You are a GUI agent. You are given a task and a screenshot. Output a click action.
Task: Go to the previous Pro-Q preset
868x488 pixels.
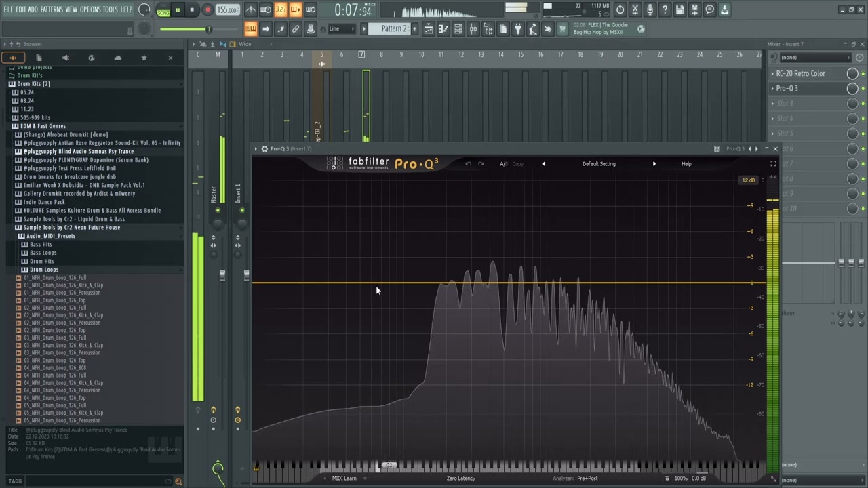coord(543,164)
